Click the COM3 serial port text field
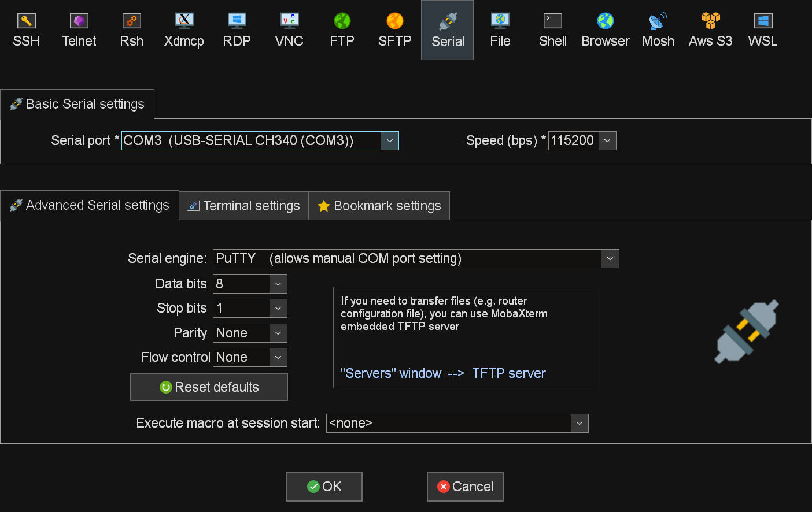Screen dimensions: 812x512 (x=251, y=140)
